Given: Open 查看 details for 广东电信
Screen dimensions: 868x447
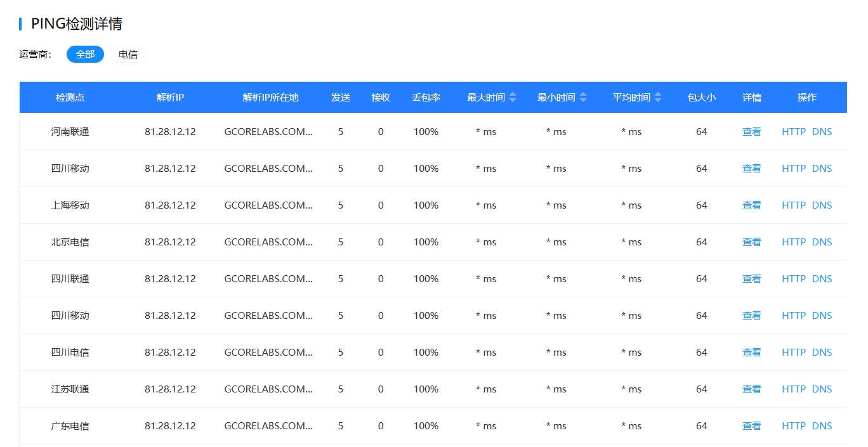Looking at the screenshot, I should pyautogui.click(x=751, y=425).
